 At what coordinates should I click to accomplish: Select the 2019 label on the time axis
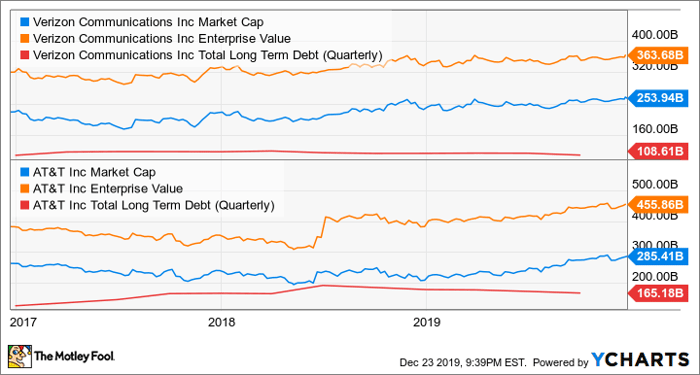427,322
